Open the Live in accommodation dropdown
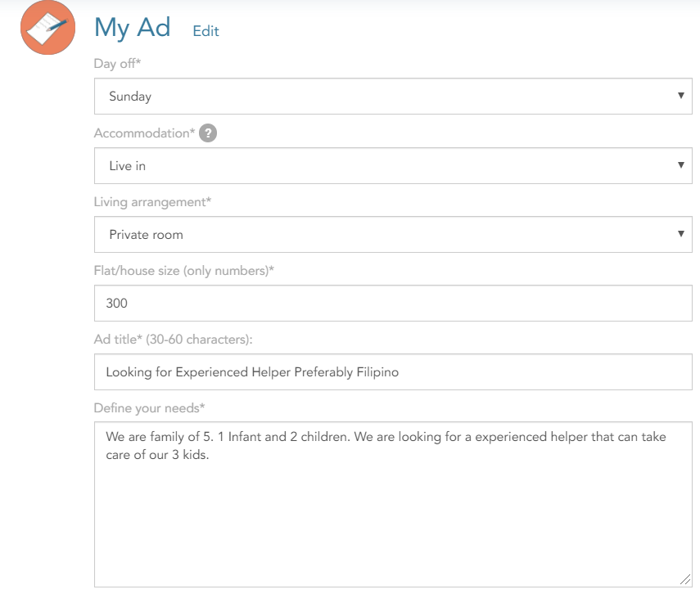This screenshot has height=594, width=700. [393, 165]
